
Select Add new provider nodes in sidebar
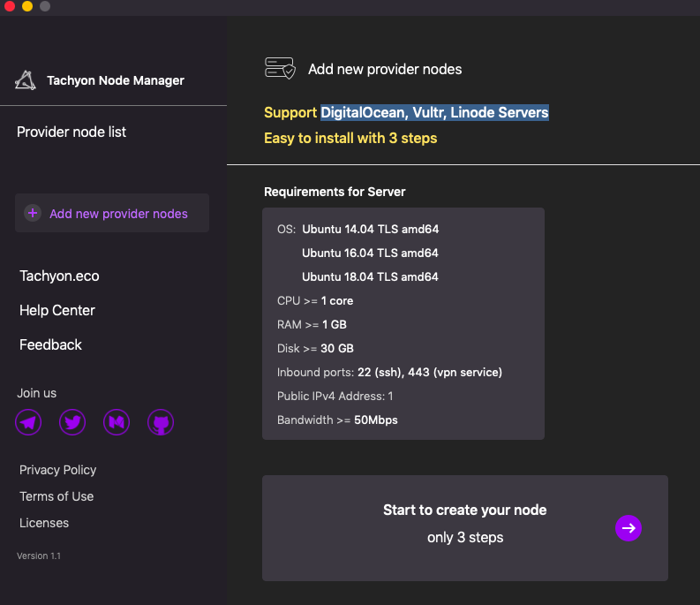click(x=112, y=213)
